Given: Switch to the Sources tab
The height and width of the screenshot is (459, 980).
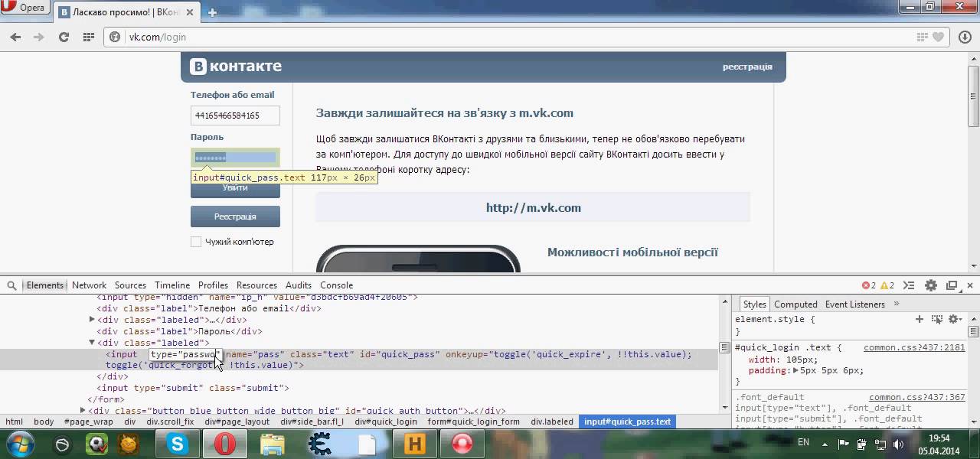Looking at the screenshot, I should [130, 285].
